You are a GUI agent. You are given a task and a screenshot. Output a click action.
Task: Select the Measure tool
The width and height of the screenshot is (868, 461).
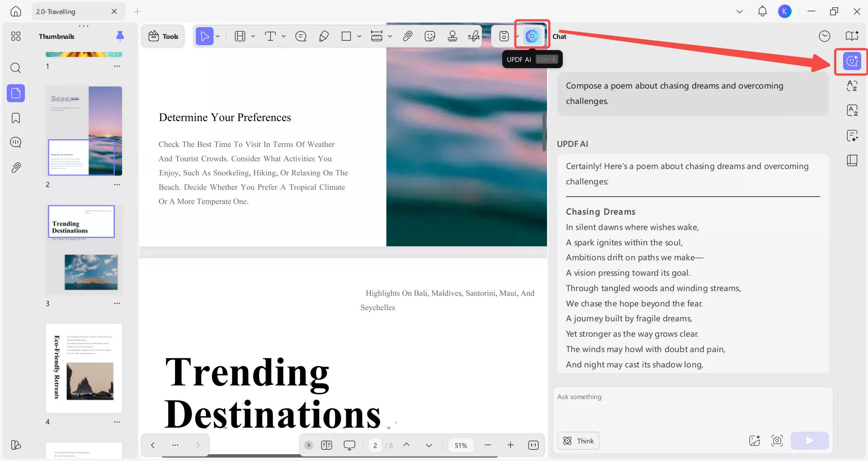click(x=377, y=36)
